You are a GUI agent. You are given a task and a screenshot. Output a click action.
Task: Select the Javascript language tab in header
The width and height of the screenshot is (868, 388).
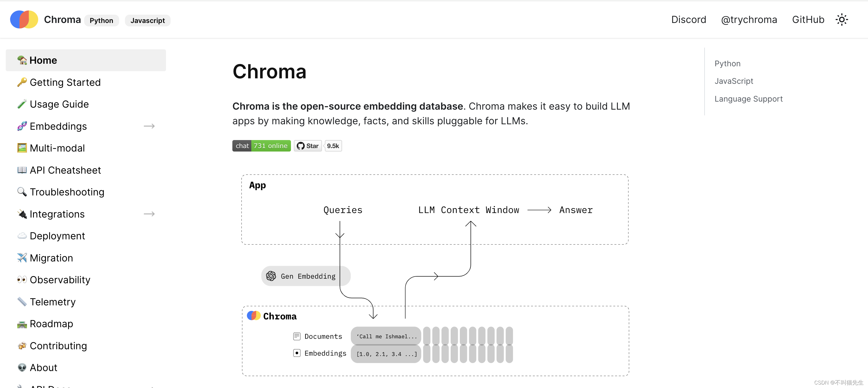[148, 21]
